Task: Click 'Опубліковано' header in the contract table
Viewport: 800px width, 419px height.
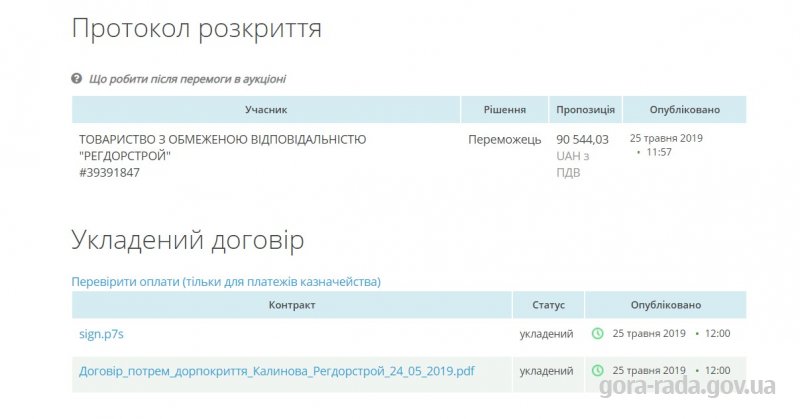Action: click(x=666, y=305)
